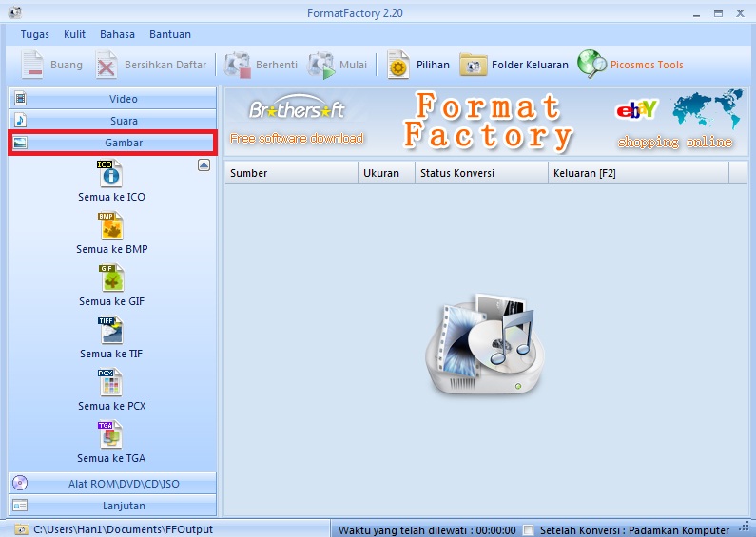Click the Format Factory orange title banner
The height and width of the screenshot is (537, 756).
[488, 121]
